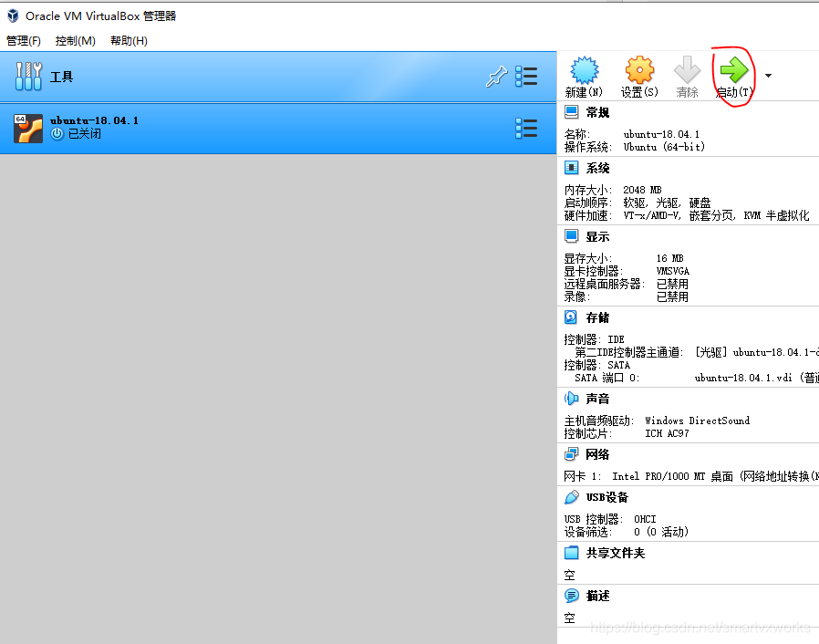Click the New (新建) VM toolbar icon
The width and height of the screenshot is (819, 644).
[584, 70]
